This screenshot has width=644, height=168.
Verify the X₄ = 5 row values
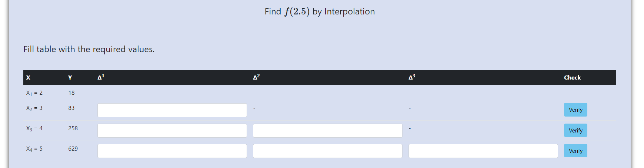click(x=575, y=151)
